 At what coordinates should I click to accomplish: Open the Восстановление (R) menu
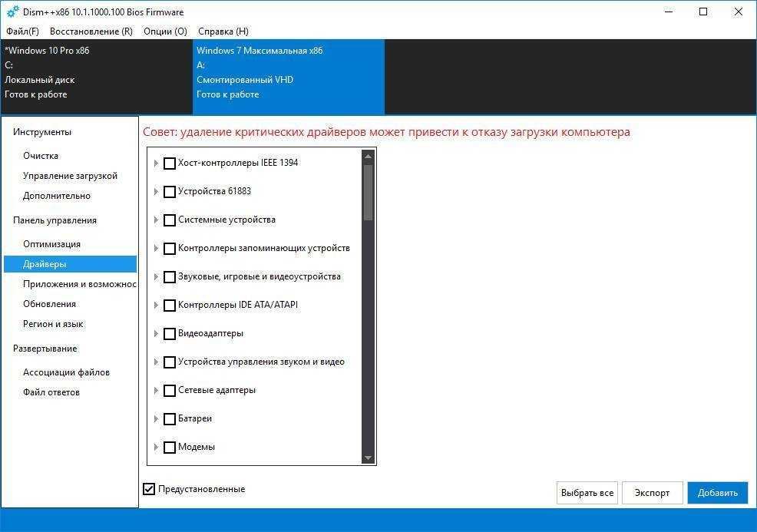[x=91, y=31]
